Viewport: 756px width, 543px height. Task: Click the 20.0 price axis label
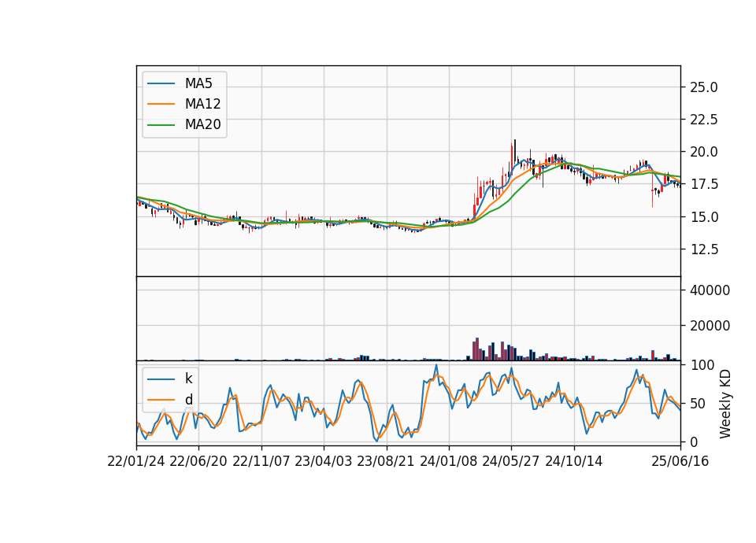pyautogui.click(x=703, y=152)
